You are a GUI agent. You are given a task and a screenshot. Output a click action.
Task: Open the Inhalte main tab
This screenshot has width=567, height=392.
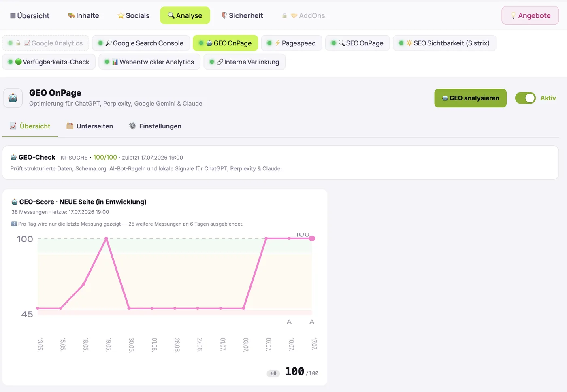pyautogui.click(x=83, y=15)
